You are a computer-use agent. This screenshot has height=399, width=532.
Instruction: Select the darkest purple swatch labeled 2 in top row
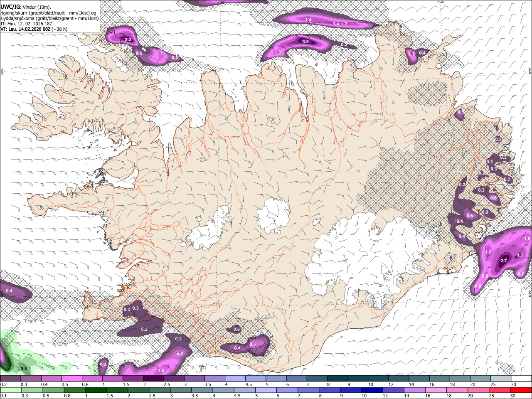(x=154, y=379)
